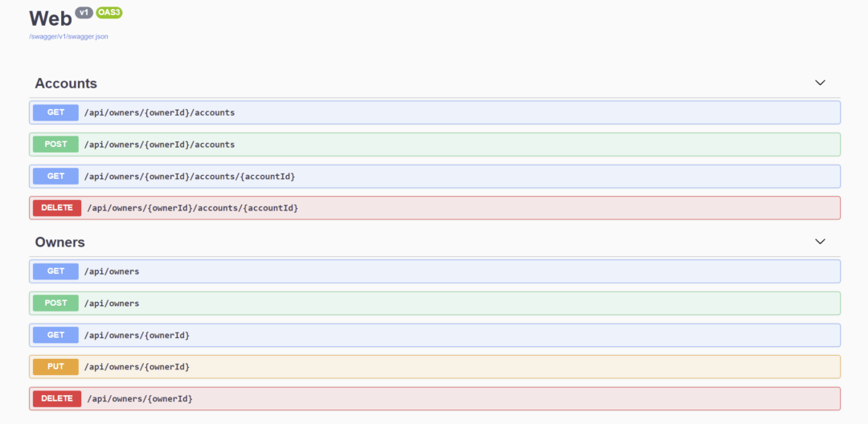Click the green OAS3 badge

click(x=108, y=13)
